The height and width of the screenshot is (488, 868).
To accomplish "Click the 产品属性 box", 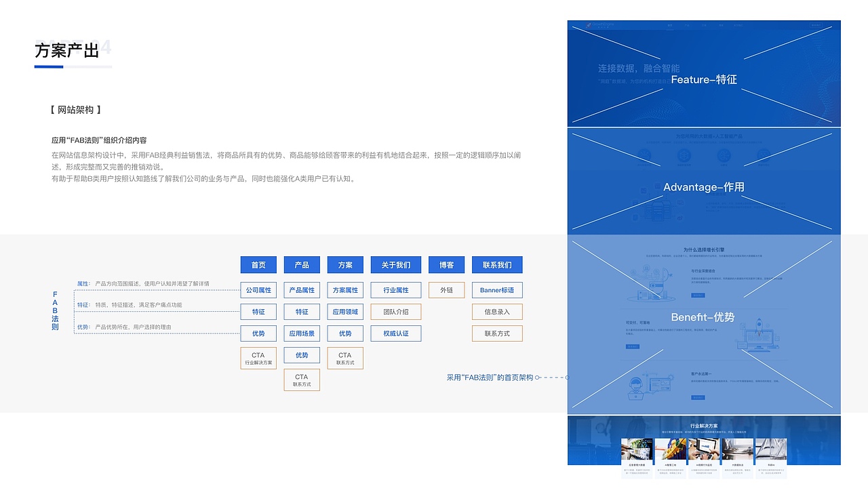I will tap(302, 290).
